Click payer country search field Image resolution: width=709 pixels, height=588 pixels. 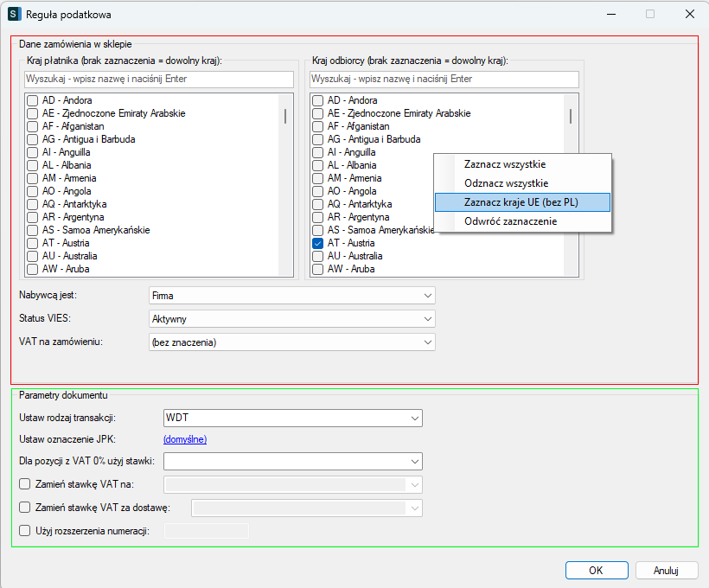pos(158,79)
